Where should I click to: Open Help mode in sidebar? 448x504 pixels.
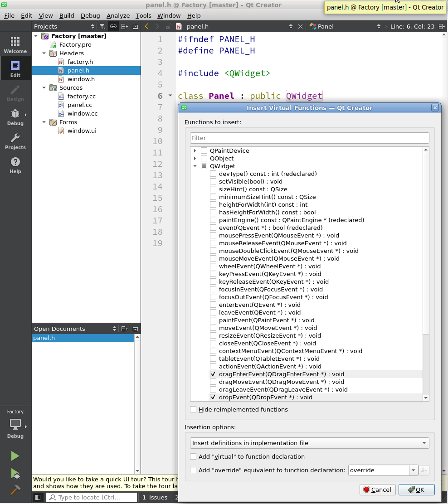click(15, 165)
